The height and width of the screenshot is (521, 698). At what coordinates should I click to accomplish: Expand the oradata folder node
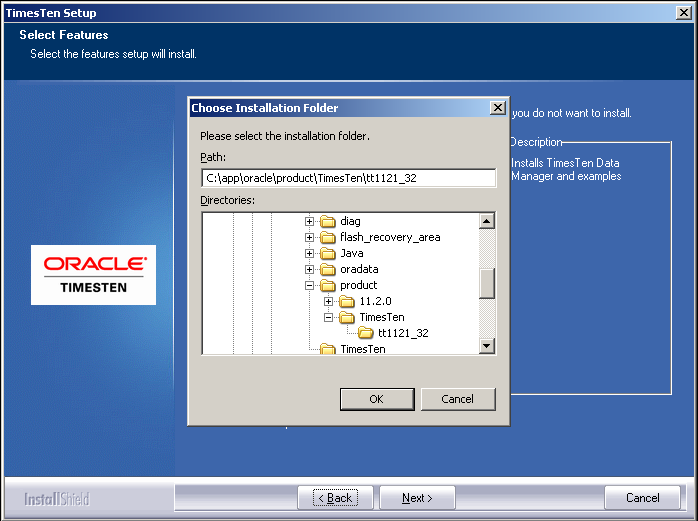coord(309,269)
